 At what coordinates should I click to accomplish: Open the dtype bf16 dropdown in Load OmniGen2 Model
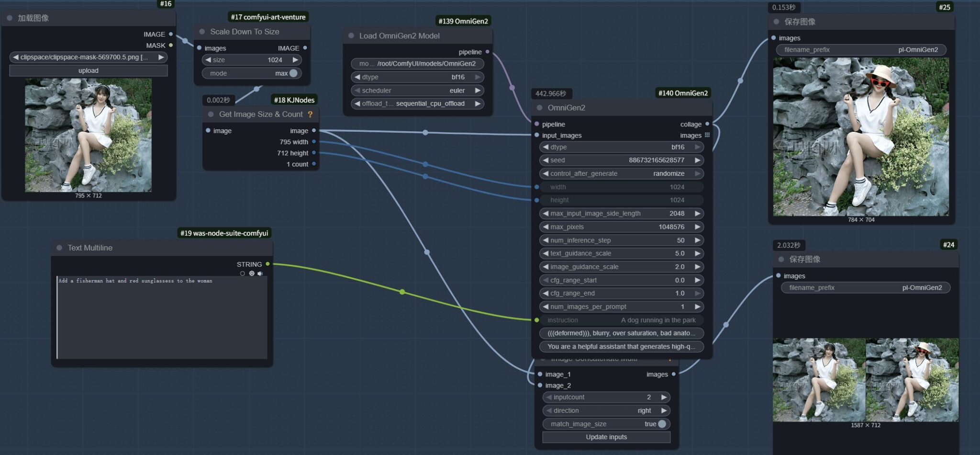(x=417, y=77)
